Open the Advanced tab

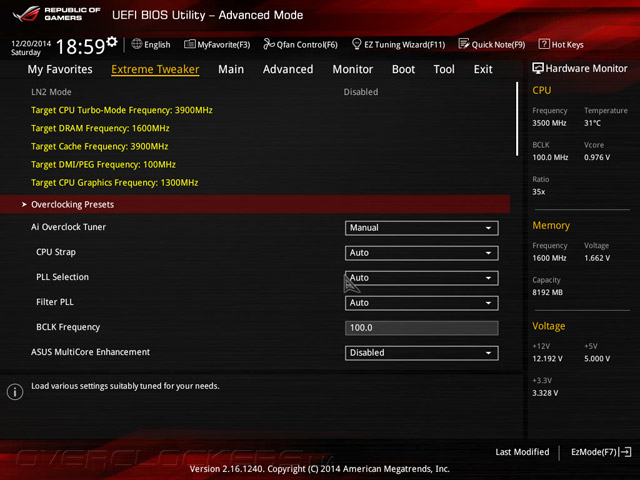click(288, 69)
